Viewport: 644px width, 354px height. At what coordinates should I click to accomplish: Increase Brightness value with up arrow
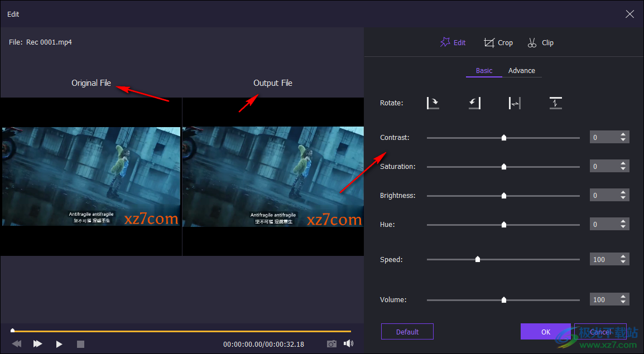[623, 192]
